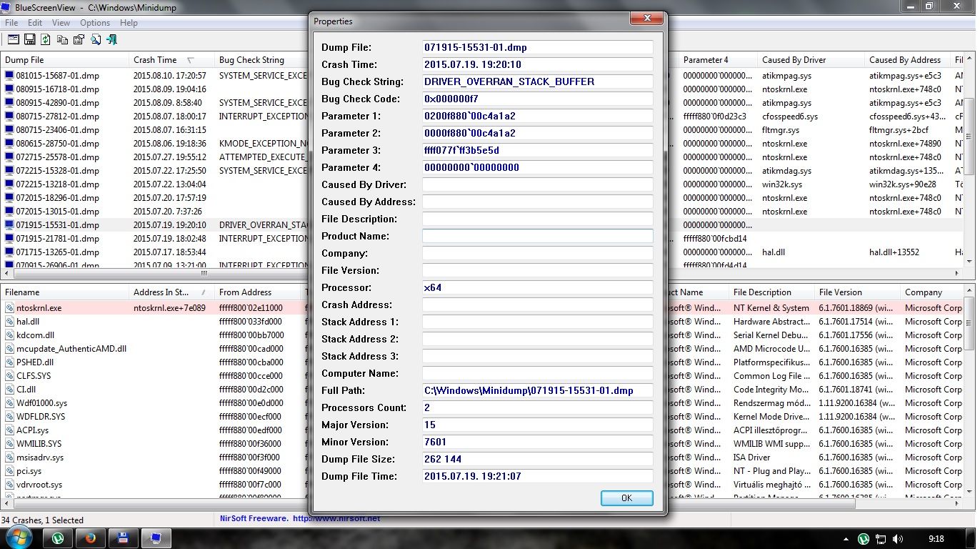This screenshot has height=549, width=980.
Task: Click the Windows Start orb
Action: pyautogui.click(x=19, y=538)
